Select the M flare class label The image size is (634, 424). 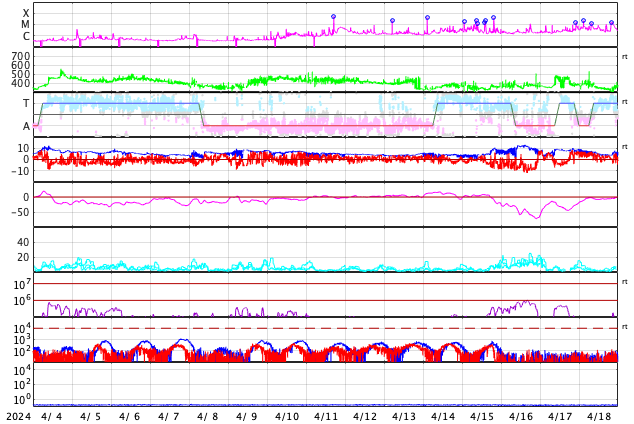tap(25, 25)
